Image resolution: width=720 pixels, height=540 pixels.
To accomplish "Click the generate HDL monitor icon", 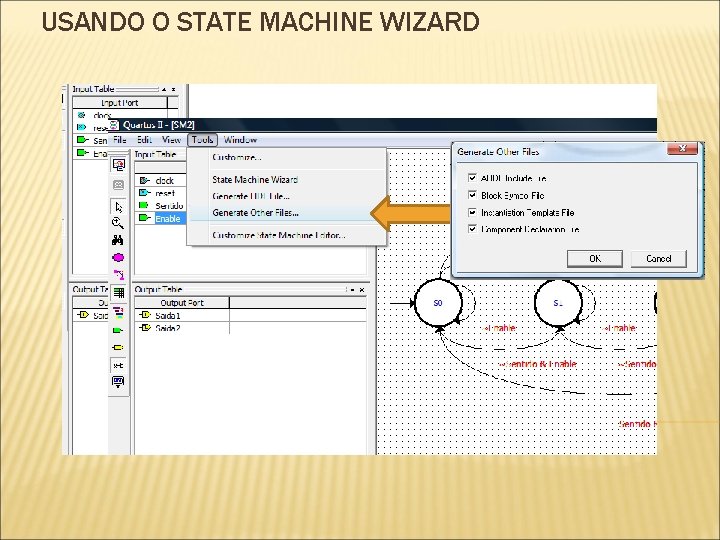I will (x=118, y=382).
